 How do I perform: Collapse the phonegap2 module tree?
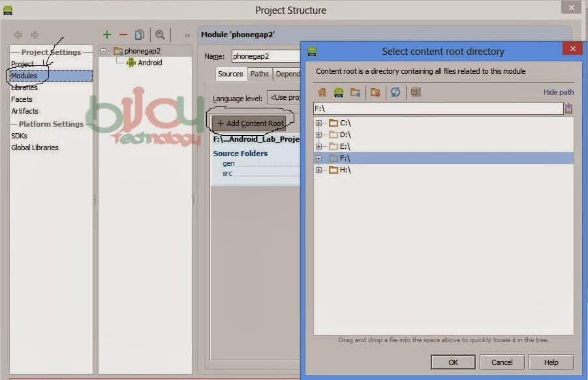coord(104,51)
